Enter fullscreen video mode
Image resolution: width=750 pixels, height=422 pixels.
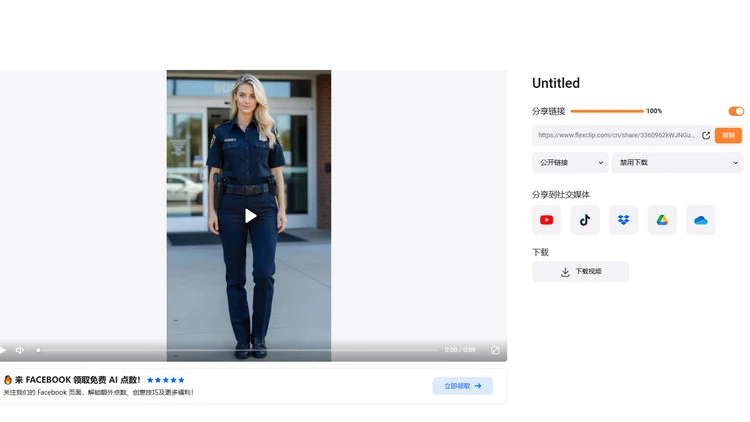[x=495, y=350]
